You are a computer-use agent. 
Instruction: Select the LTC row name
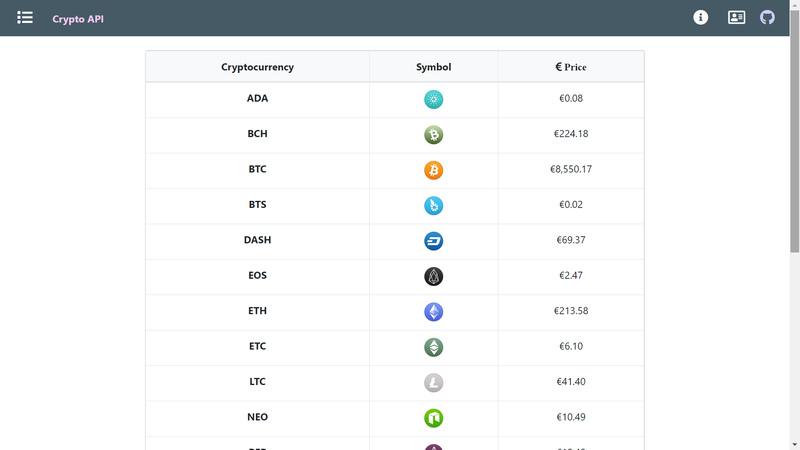[x=257, y=382]
